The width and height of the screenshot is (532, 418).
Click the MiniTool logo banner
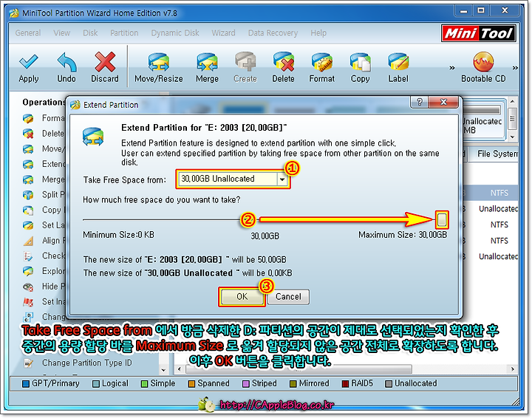pos(479,33)
